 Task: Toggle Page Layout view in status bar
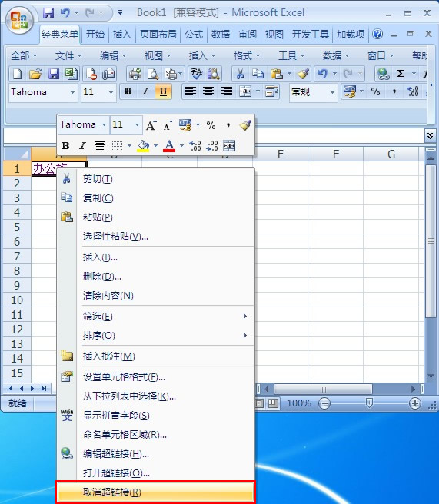coord(260,403)
